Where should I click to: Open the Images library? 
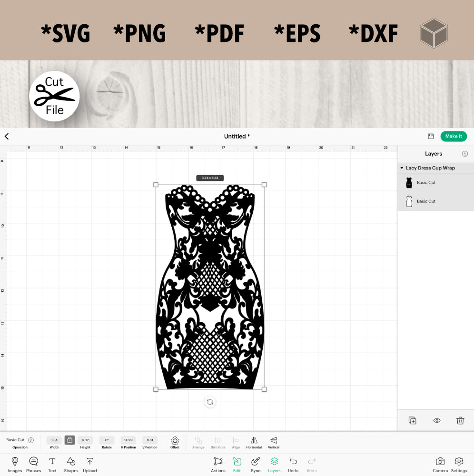(15, 465)
